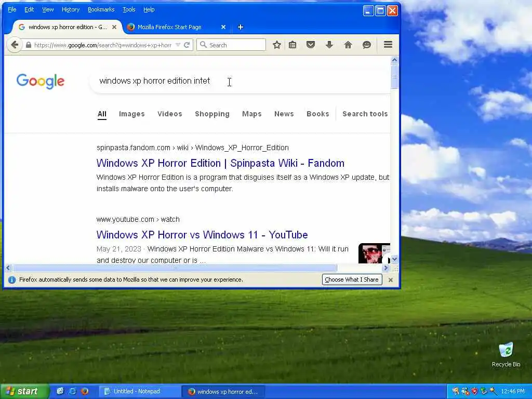Open the Windows Start button

(x=24, y=391)
